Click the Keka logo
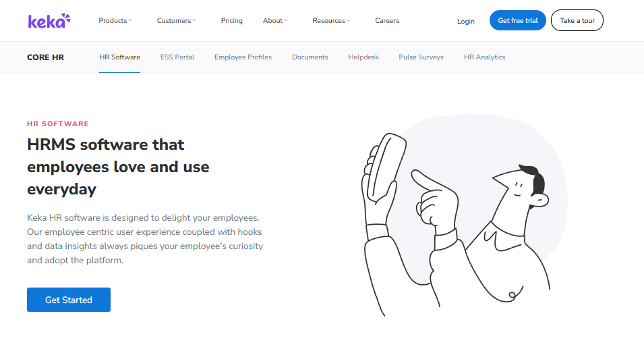644x351 pixels. click(49, 20)
